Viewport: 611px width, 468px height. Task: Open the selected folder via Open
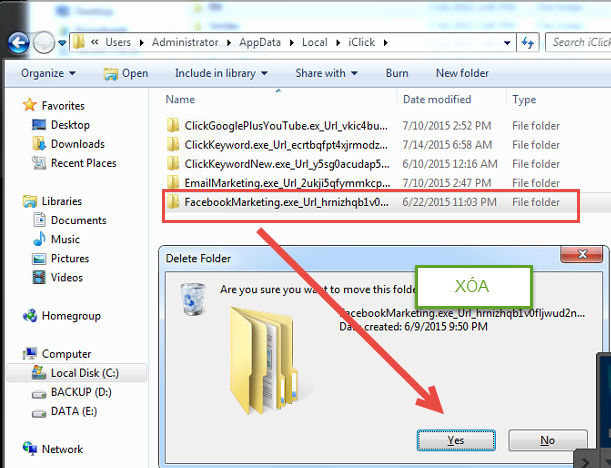tap(126, 73)
